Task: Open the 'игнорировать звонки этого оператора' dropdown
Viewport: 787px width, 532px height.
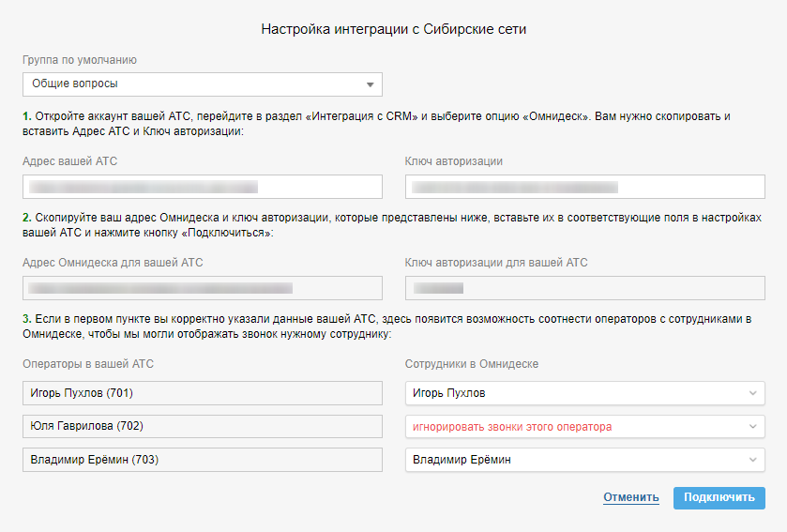Action: pyautogui.click(x=584, y=427)
